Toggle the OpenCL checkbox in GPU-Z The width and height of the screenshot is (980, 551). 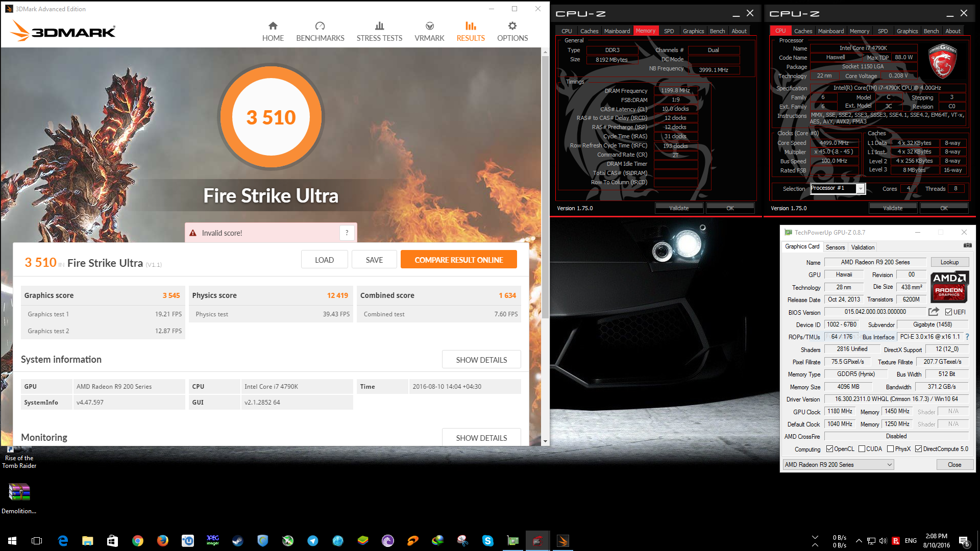(x=830, y=449)
